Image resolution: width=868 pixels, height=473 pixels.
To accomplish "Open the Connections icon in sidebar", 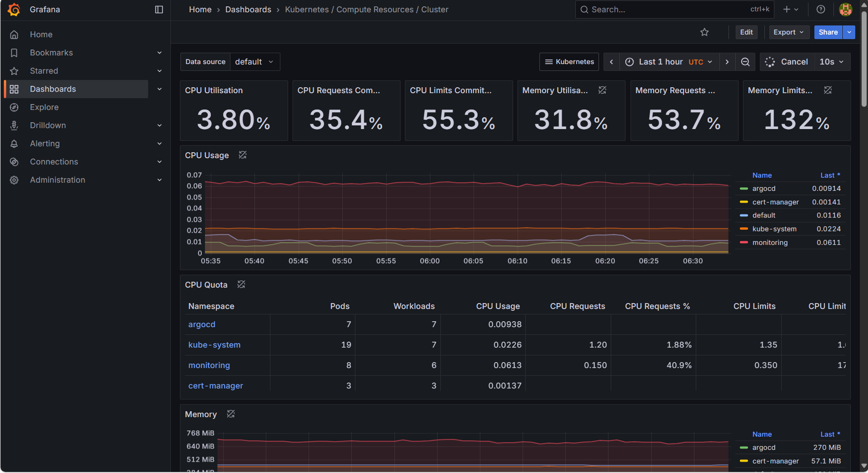I will [14, 162].
